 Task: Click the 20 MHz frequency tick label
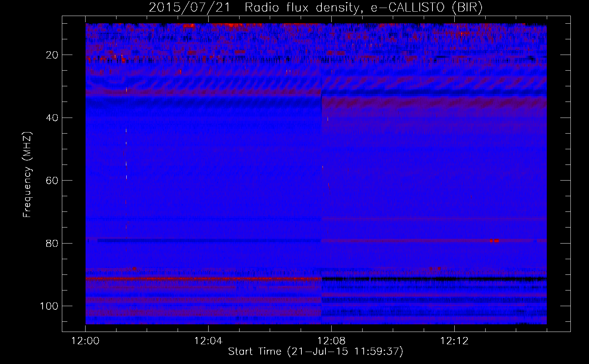(x=52, y=55)
